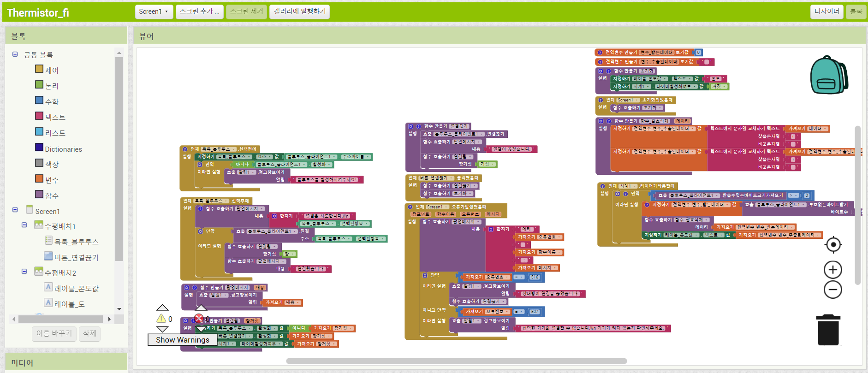Collapse the 수평배치2 tree node

click(24, 272)
